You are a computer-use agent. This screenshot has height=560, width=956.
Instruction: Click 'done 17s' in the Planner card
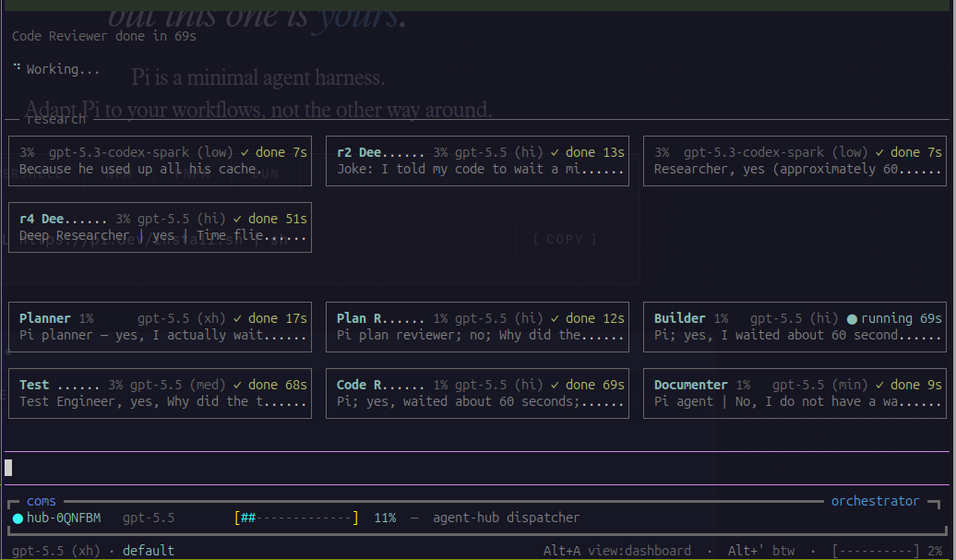coord(278,318)
